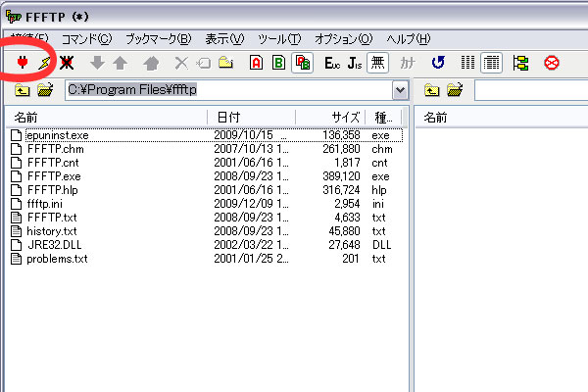Select Binary transfer mode (B)

(278, 63)
